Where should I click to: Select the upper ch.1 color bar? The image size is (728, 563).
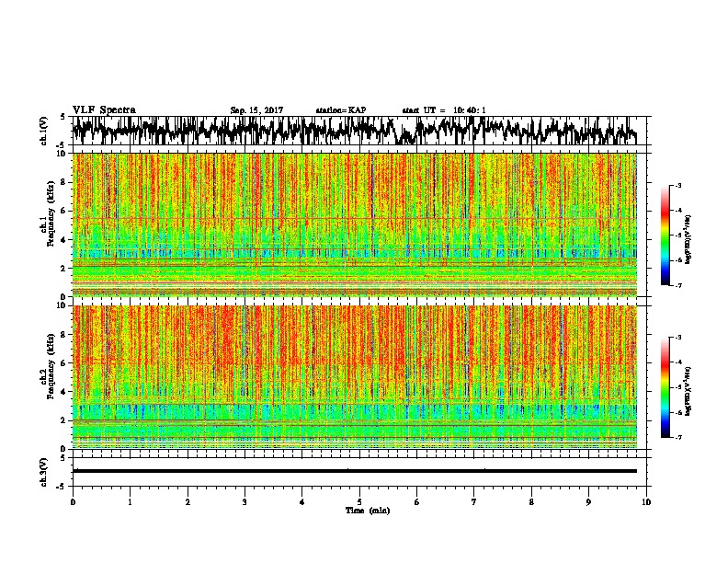(x=665, y=236)
